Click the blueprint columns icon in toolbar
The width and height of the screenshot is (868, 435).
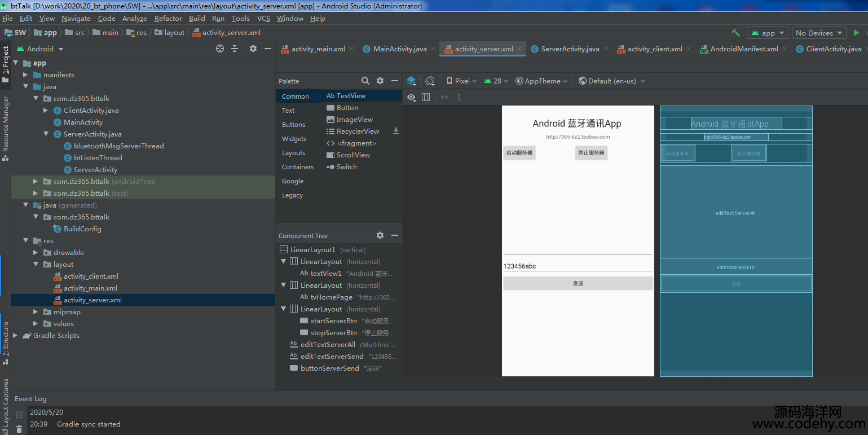(426, 97)
